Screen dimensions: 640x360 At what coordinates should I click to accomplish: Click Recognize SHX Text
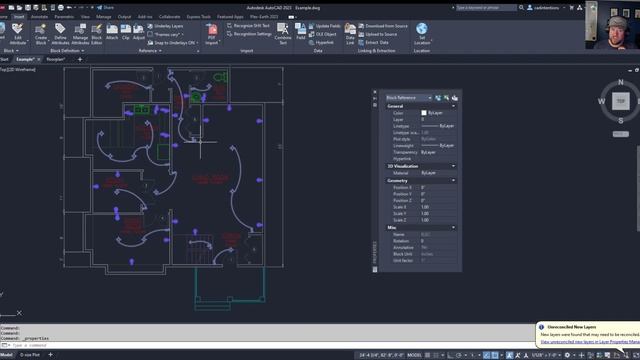(x=248, y=26)
